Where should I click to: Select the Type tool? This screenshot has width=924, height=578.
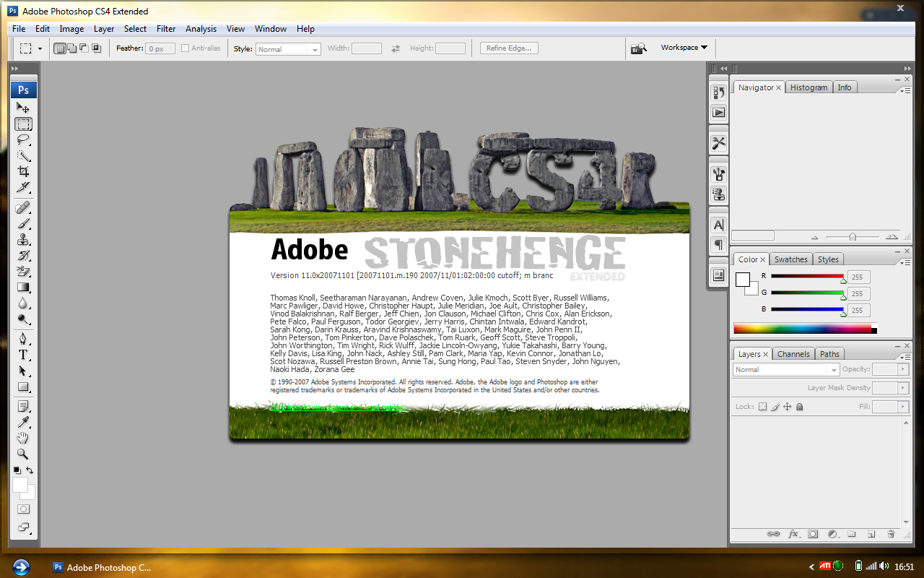pyautogui.click(x=24, y=355)
